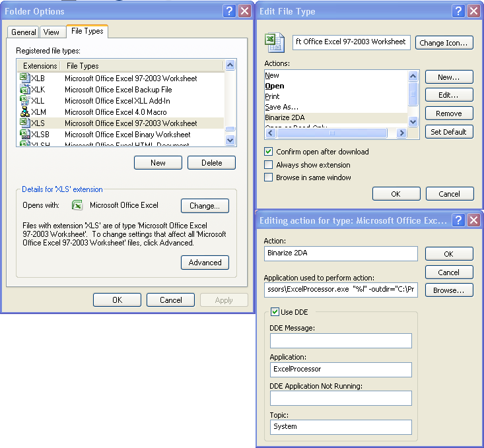Uncheck Confirm open after download
Image resolution: width=484 pixels, height=448 pixels.
pos(269,152)
